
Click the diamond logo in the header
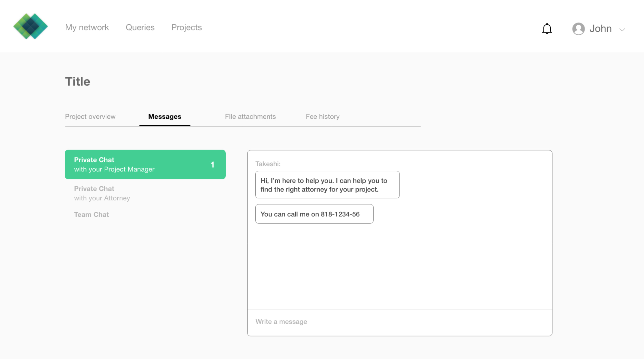(x=30, y=26)
